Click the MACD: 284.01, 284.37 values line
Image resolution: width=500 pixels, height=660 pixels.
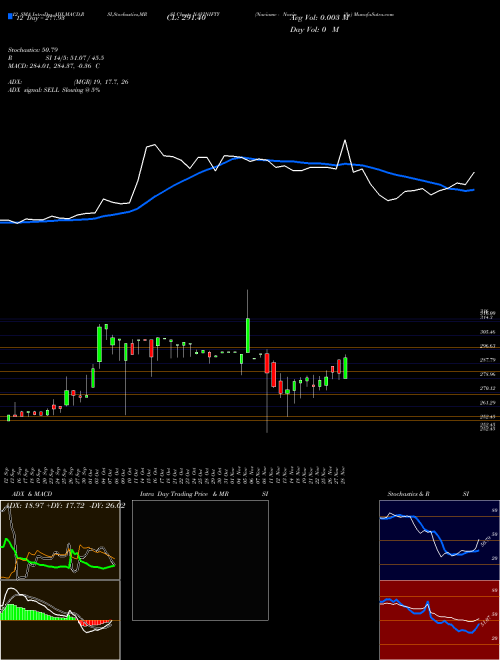pyautogui.click(x=53, y=66)
